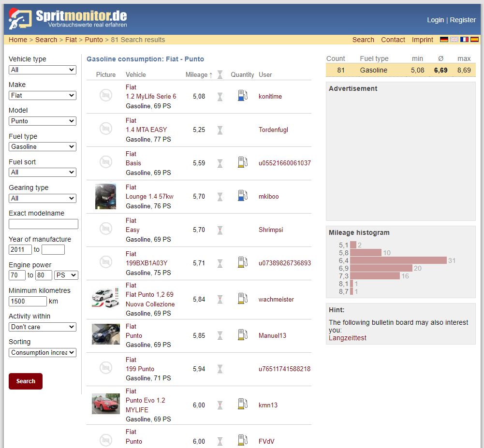The width and height of the screenshot is (484, 448).
Task: Open Fiat in the breadcrumb
Action: [71, 40]
